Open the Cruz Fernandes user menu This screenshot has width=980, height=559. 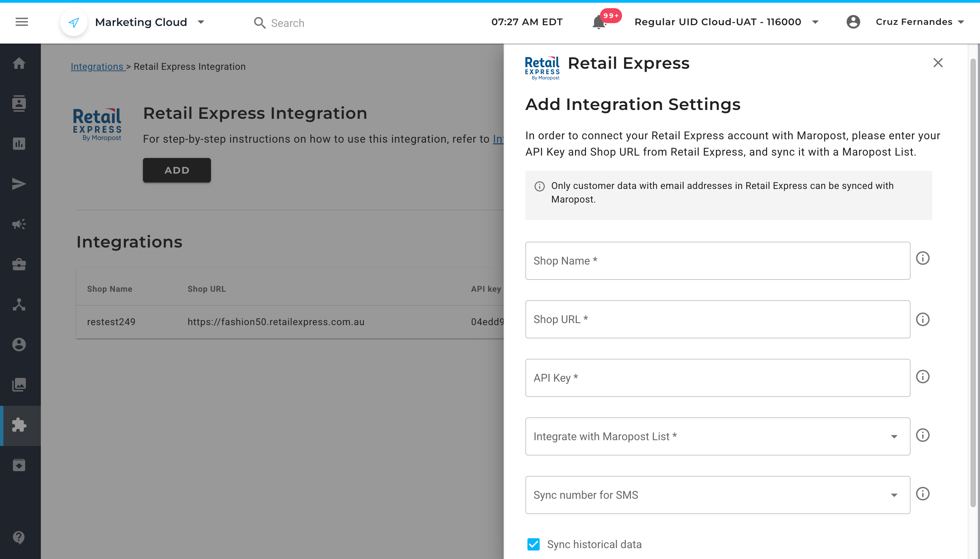pyautogui.click(x=919, y=22)
